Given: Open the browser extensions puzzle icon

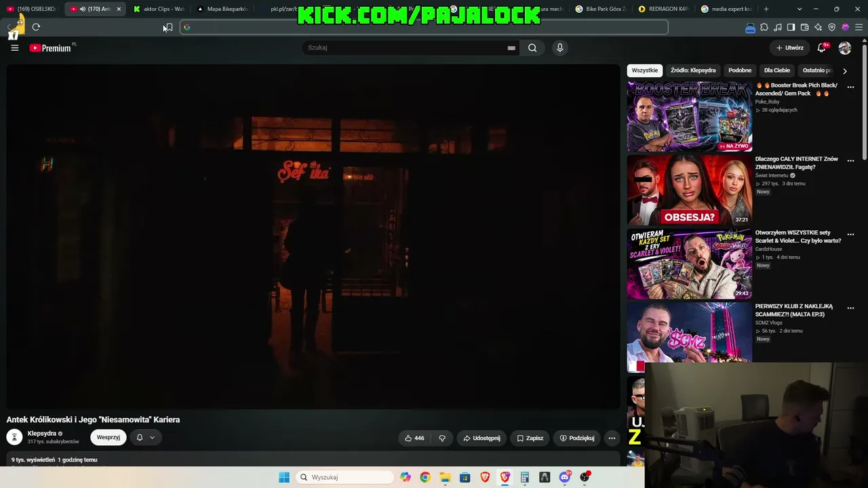Looking at the screenshot, I should pyautogui.click(x=764, y=27).
